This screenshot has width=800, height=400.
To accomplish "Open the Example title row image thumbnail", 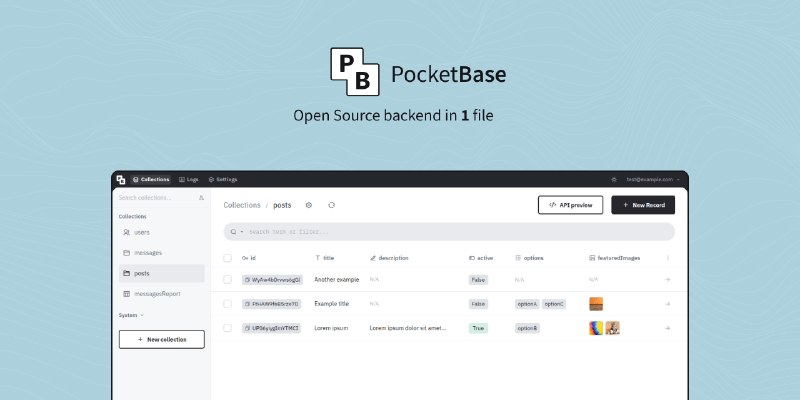I will (596, 304).
